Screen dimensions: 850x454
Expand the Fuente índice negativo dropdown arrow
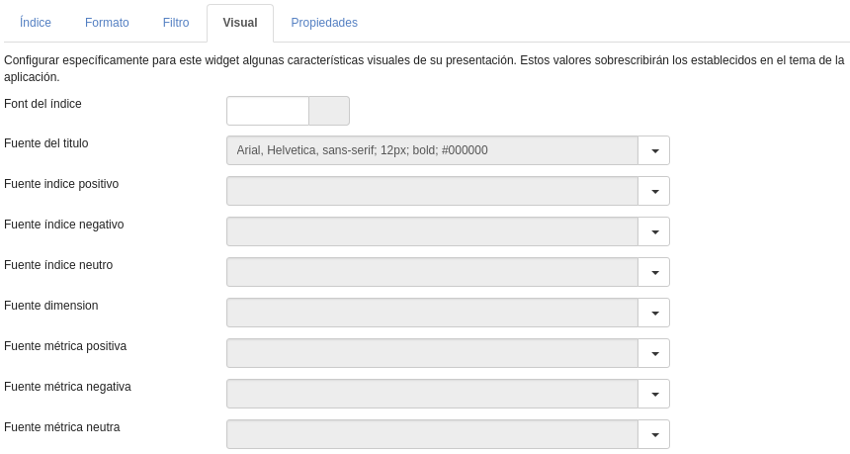655,232
